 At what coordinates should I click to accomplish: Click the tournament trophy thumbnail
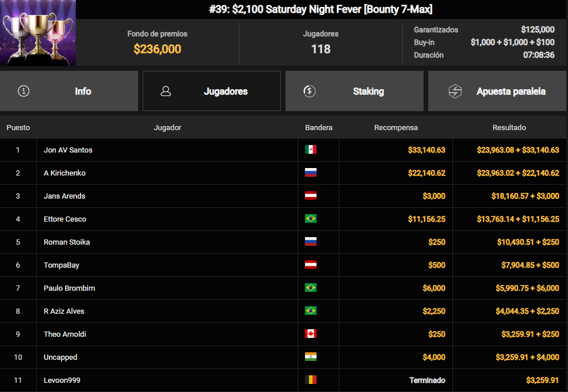(x=38, y=33)
